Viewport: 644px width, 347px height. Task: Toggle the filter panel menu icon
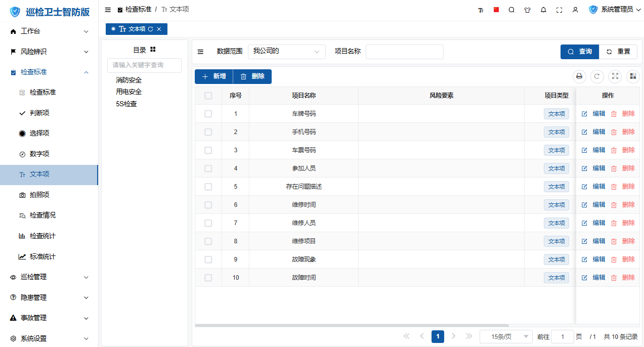(201, 52)
